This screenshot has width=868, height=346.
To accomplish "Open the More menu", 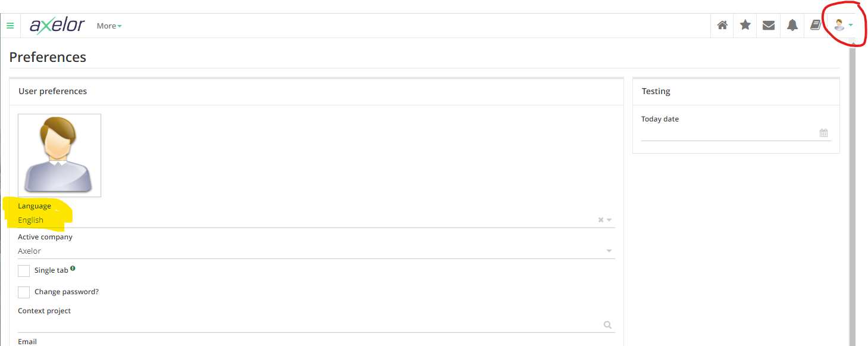I will click(x=109, y=26).
